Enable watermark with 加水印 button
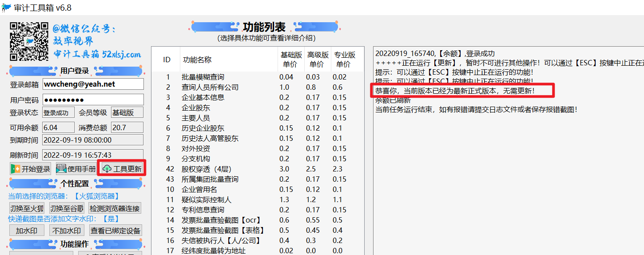 pos(27,230)
